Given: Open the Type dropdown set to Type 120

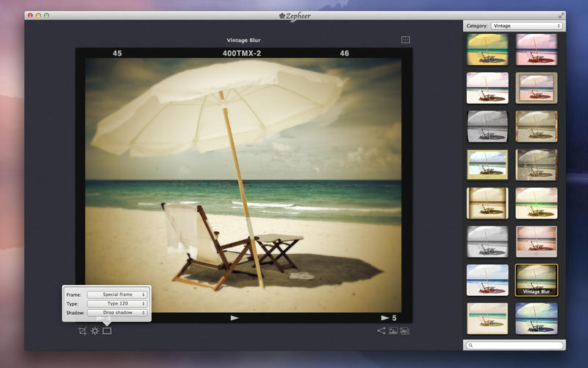Looking at the screenshot, I should [x=117, y=303].
